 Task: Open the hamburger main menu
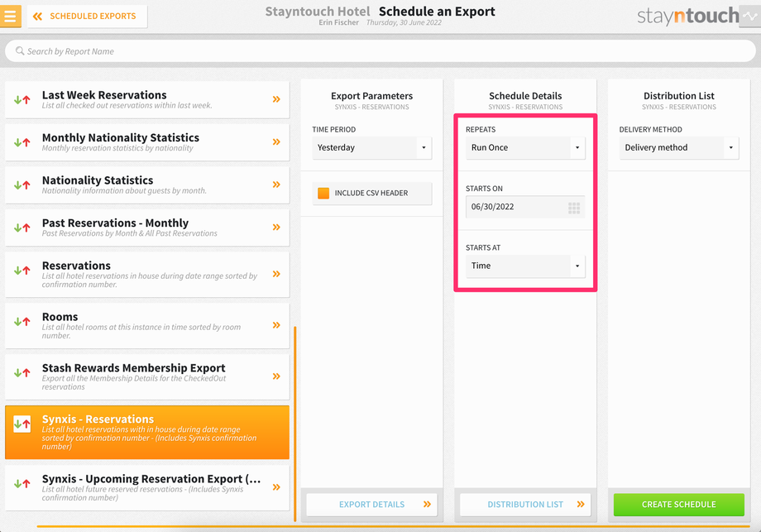pos(10,16)
